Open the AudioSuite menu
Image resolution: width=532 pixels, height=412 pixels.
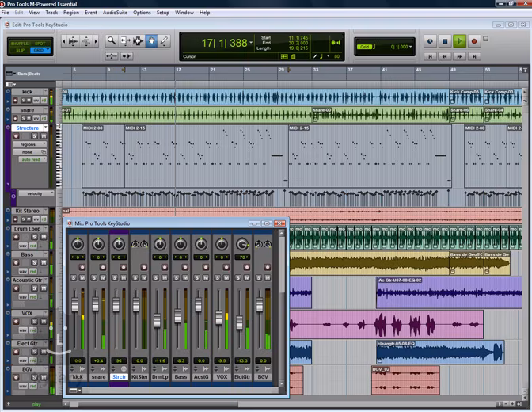tap(115, 13)
